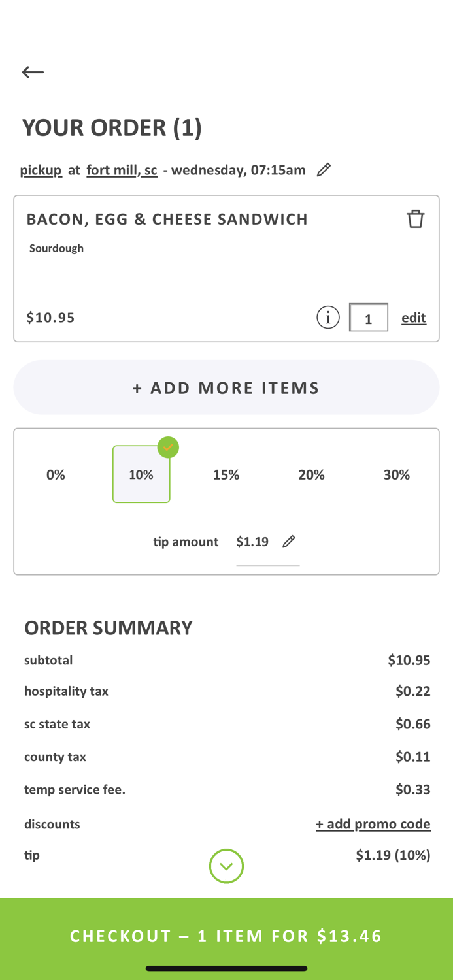Delete sandwich with trash can icon
This screenshot has height=980, width=453.
pyautogui.click(x=416, y=219)
